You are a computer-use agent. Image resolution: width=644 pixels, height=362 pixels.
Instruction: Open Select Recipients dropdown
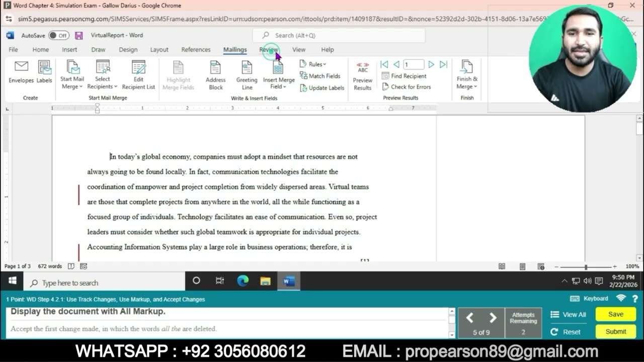[103, 75]
